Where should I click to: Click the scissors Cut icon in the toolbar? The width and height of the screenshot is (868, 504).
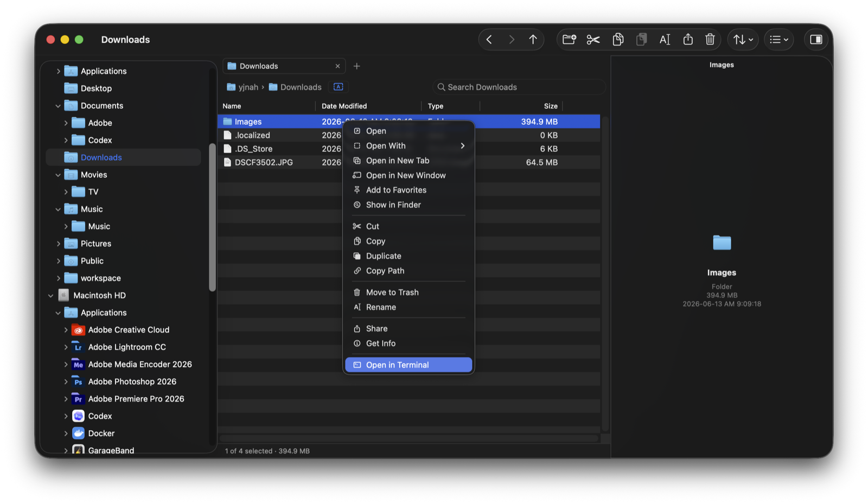click(x=593, y=40)
